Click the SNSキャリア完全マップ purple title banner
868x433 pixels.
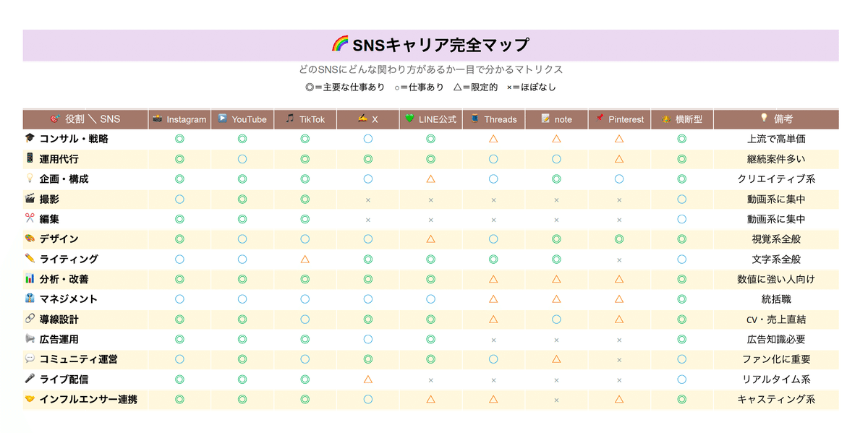click(x=431, y=45)
